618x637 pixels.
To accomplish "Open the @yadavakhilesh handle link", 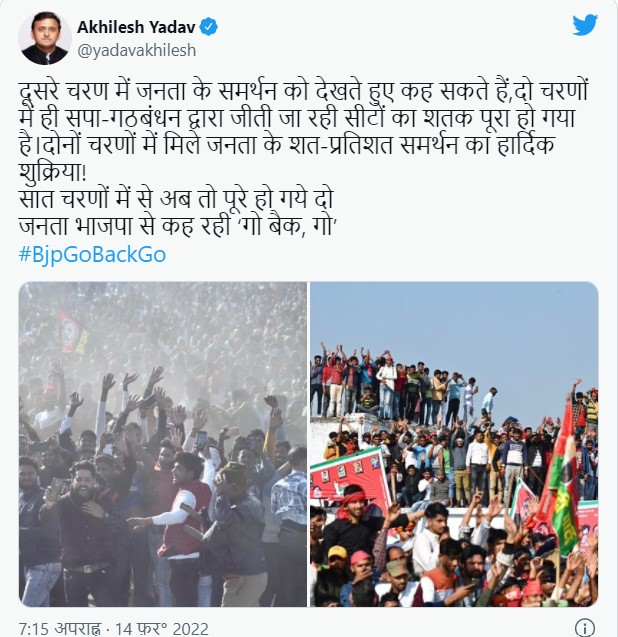I will point(137,50).
